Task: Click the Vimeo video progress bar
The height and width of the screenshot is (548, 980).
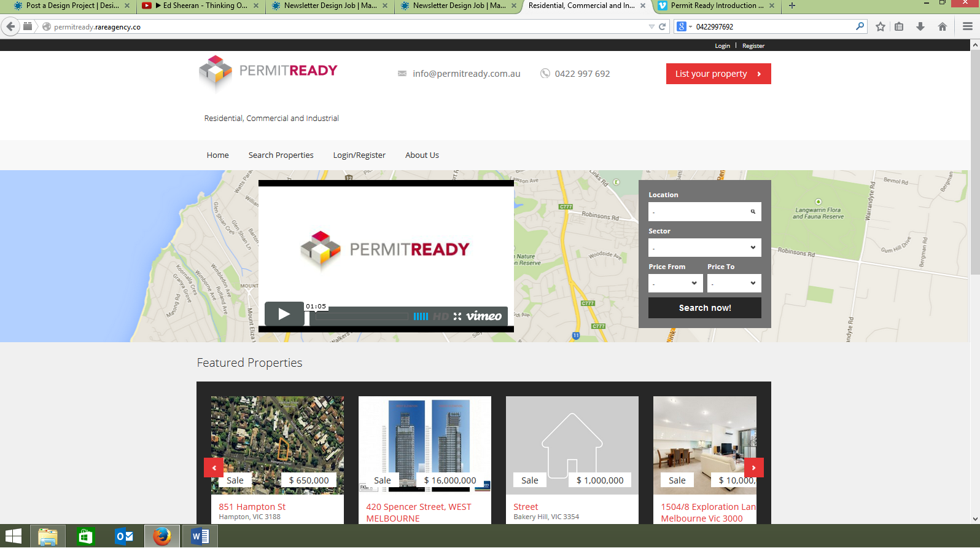Action: pos(362,316)
